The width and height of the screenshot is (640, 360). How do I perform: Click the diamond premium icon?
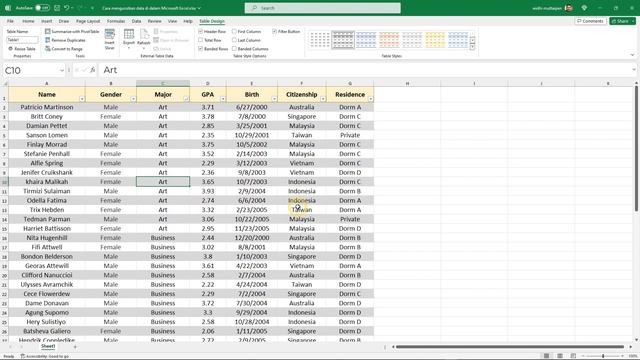584,8
